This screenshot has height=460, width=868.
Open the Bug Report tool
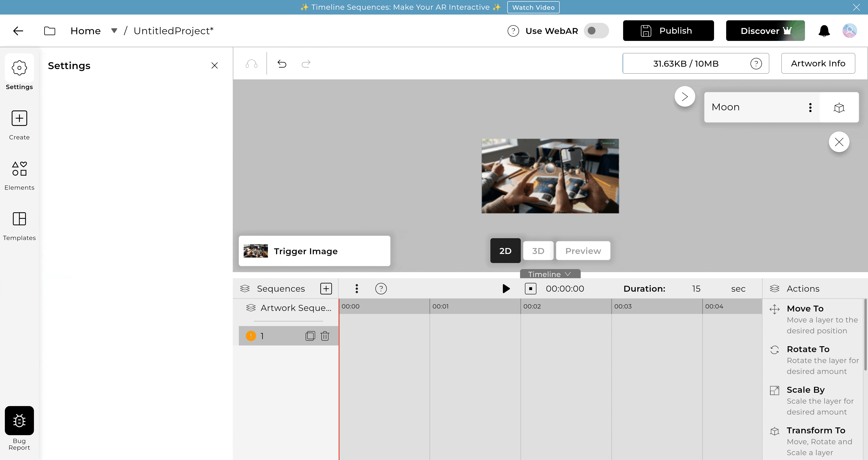pos(19,429)
